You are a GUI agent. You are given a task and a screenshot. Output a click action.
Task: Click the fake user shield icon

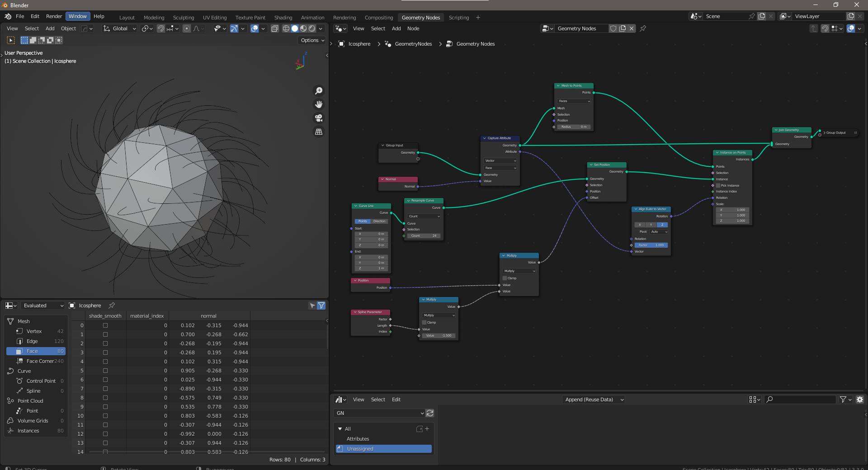click(x=613, y=28)
